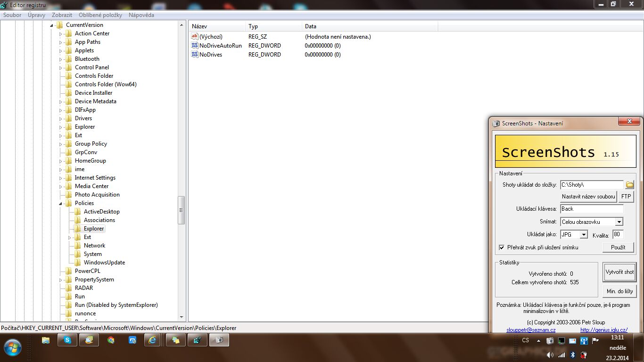
Task: Open the slouppetr@seznam.cz email link
Action: pyautogui.click(x=531, y=330)
